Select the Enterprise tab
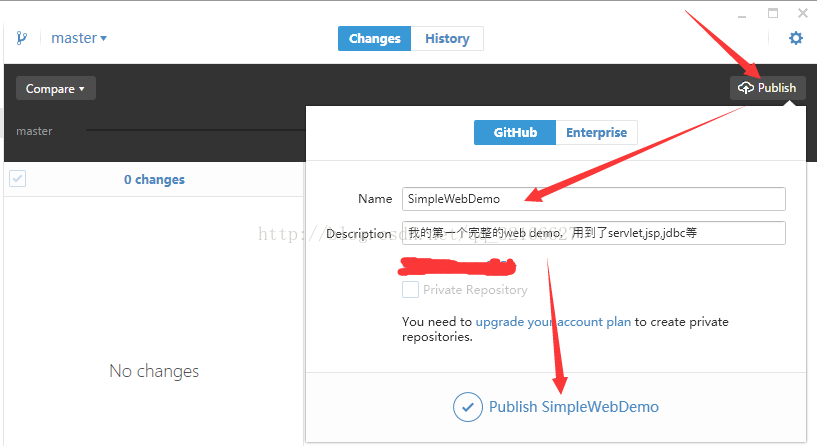The height and width of the screenshot is (446, 817). [x=597, y=132]
